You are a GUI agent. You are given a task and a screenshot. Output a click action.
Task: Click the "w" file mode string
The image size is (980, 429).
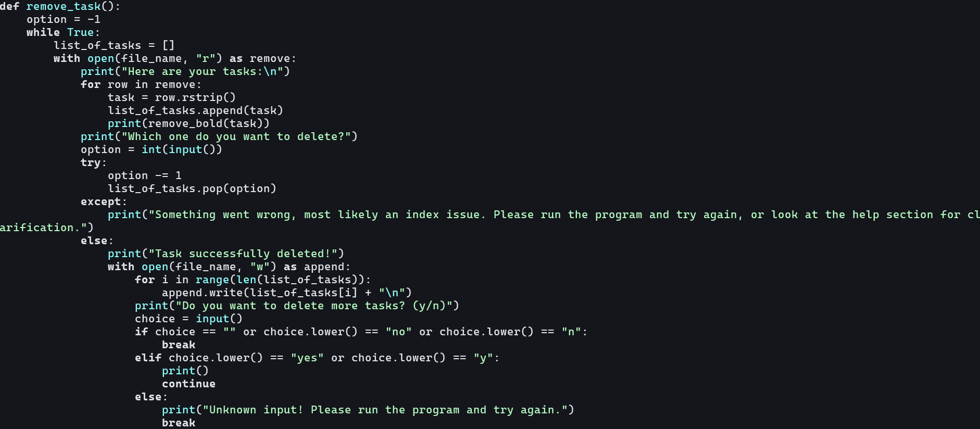259,267
